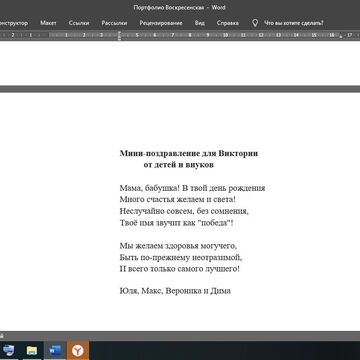Go to the Рецензирование tab
This screenshot has width=360, height=360.
pyautogui.click(x=161, y=23)
